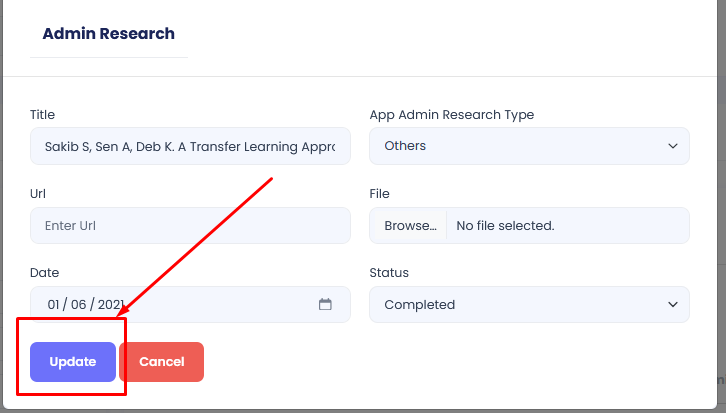Focus the Enter Url input field
726x413 pixels.
coord(190,226)
